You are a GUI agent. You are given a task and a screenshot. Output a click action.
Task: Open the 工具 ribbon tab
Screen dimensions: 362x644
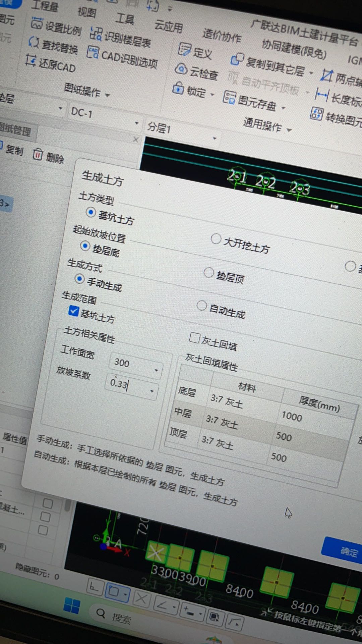(x=125, y=18)
